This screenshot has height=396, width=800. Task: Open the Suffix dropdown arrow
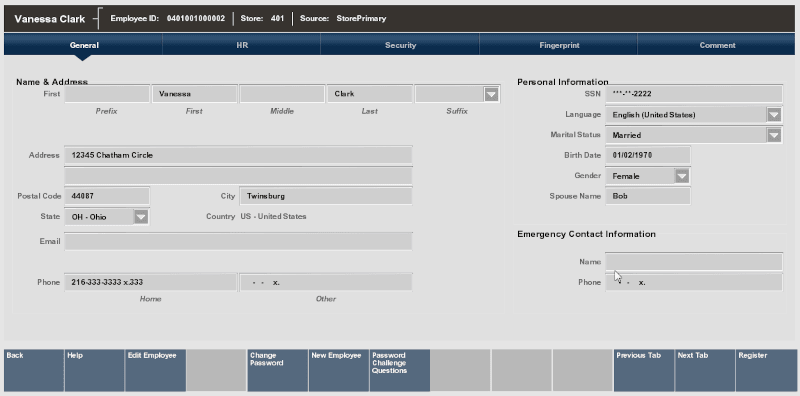[x=491, y=94]
